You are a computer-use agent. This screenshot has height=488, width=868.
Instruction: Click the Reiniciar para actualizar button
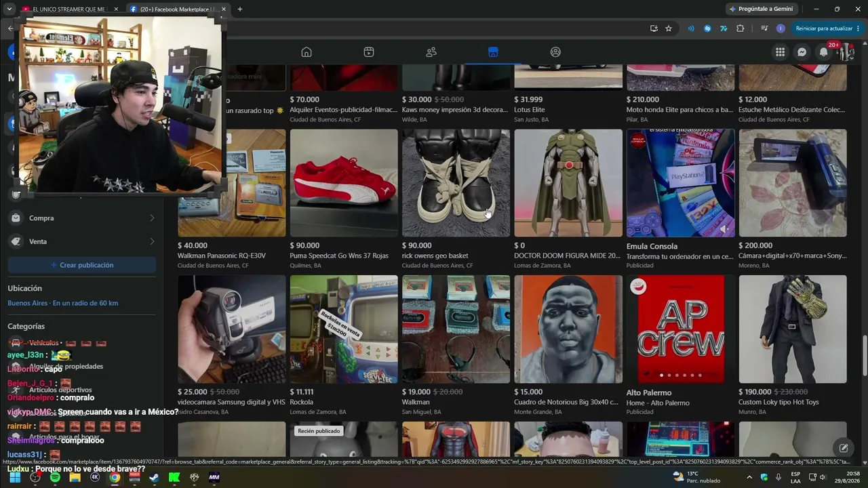click(827, 28)
